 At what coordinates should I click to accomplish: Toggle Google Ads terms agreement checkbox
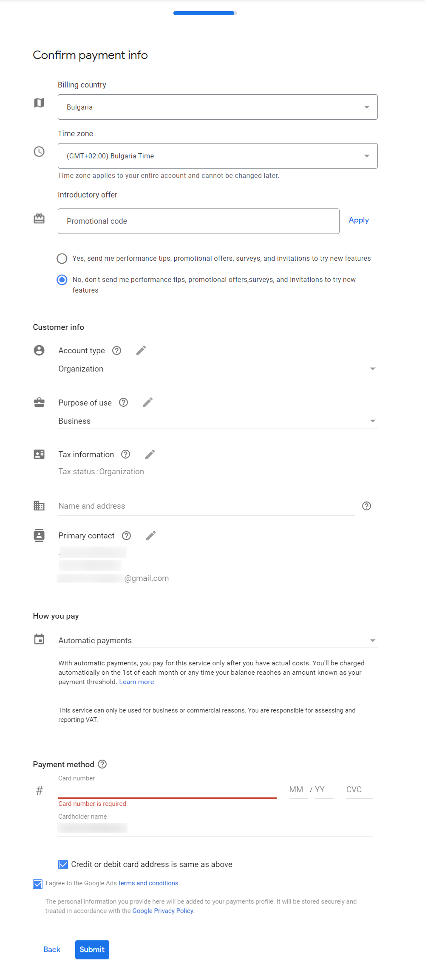(38, 884)
